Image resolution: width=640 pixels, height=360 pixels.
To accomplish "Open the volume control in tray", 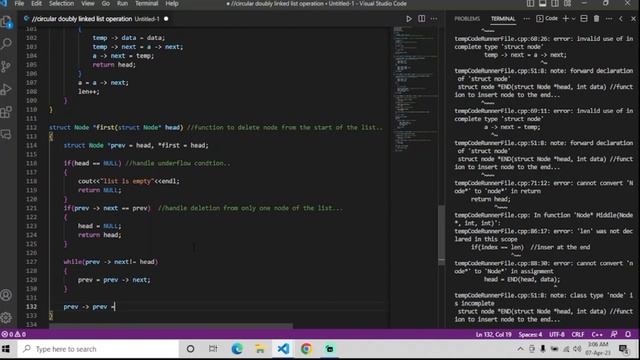I will [577, 349].
